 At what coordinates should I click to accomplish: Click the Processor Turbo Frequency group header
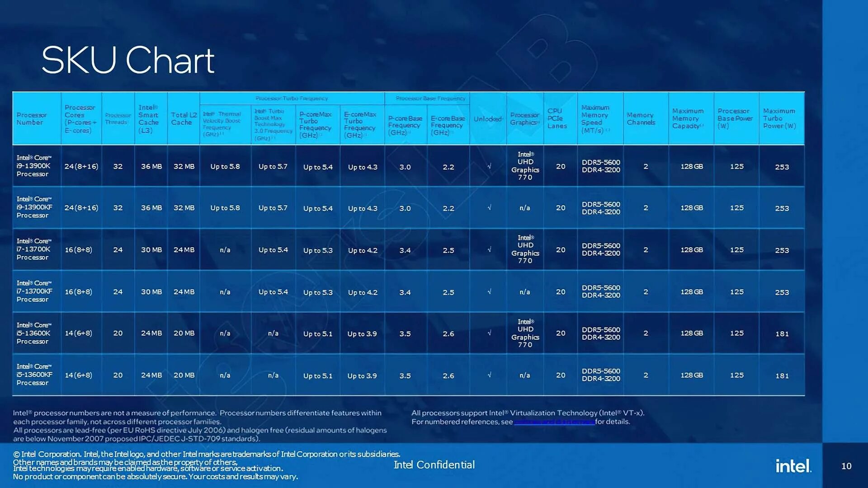click(291, 99)
